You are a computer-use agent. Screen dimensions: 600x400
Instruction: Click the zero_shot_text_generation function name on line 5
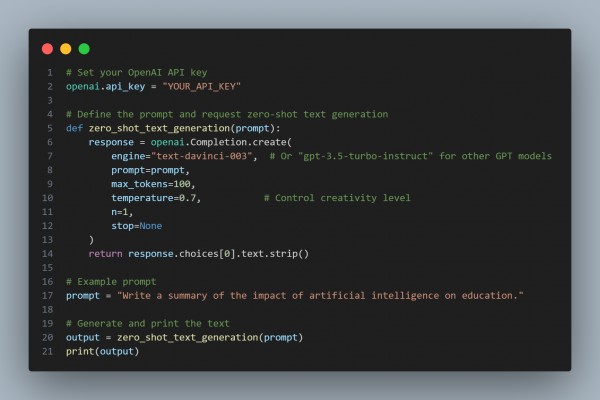(x=159, y=128)
